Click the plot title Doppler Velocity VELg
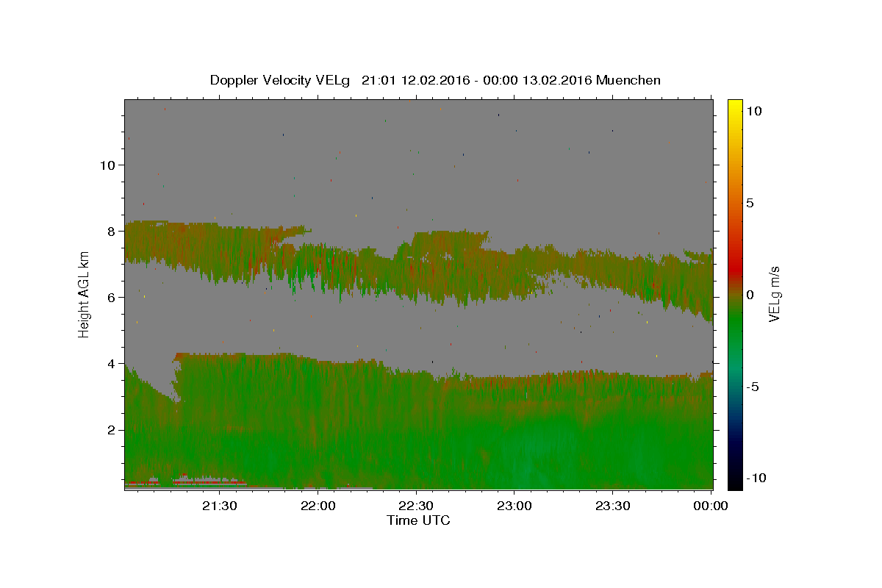Viewport: 882px width, 588px height. [x=281, y=80]
